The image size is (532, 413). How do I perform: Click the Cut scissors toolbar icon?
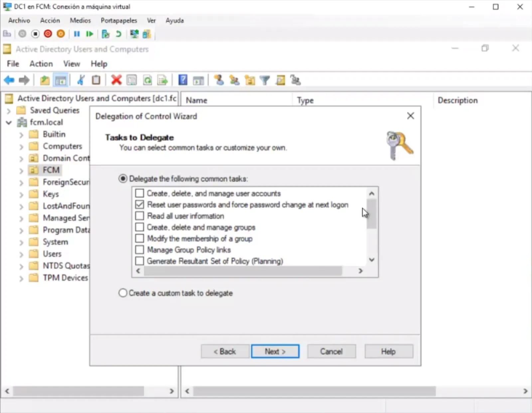[x=80, y=80]
